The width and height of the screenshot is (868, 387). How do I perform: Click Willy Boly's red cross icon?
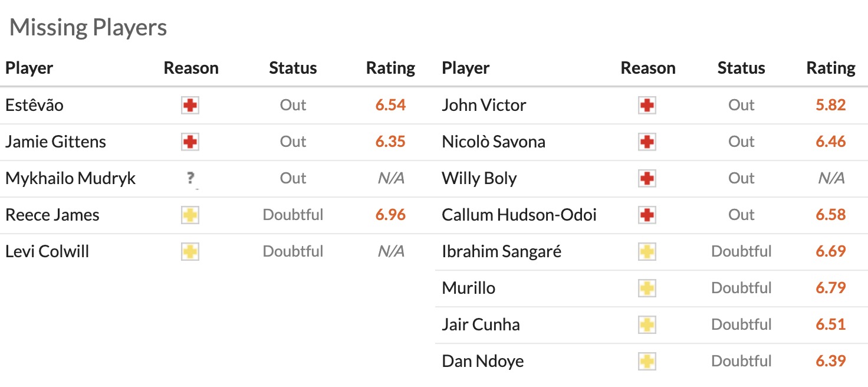coord(647,179)
